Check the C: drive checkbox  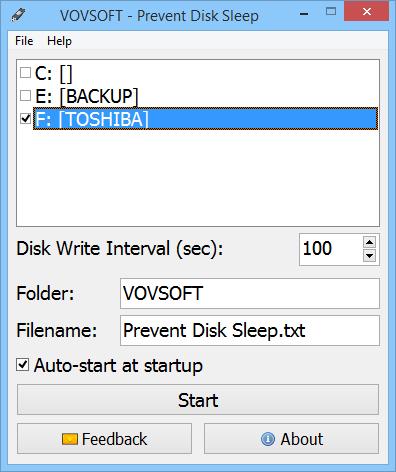[x=25, y=73]
